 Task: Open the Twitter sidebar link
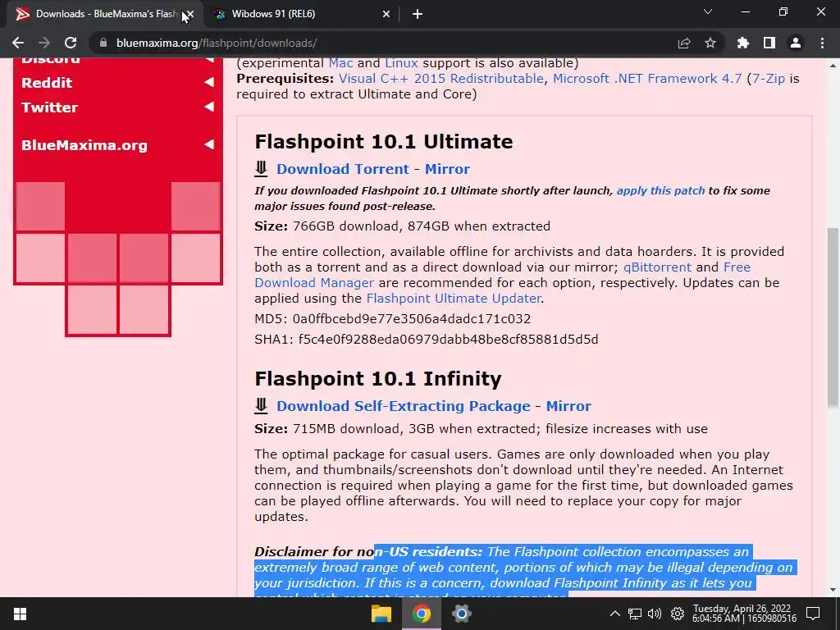[x=49, y=107]
